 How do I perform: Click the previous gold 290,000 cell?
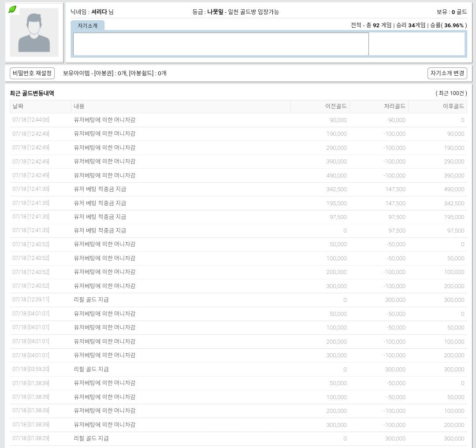click(x=336, y=148)
